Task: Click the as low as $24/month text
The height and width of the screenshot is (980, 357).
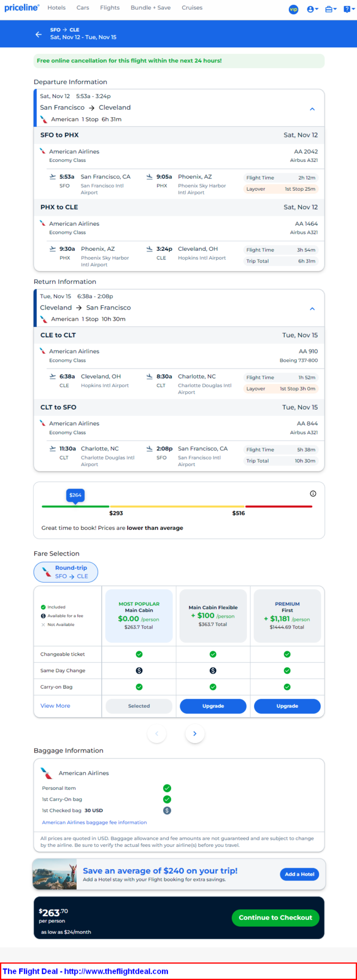Action: (x=66, y=932)
